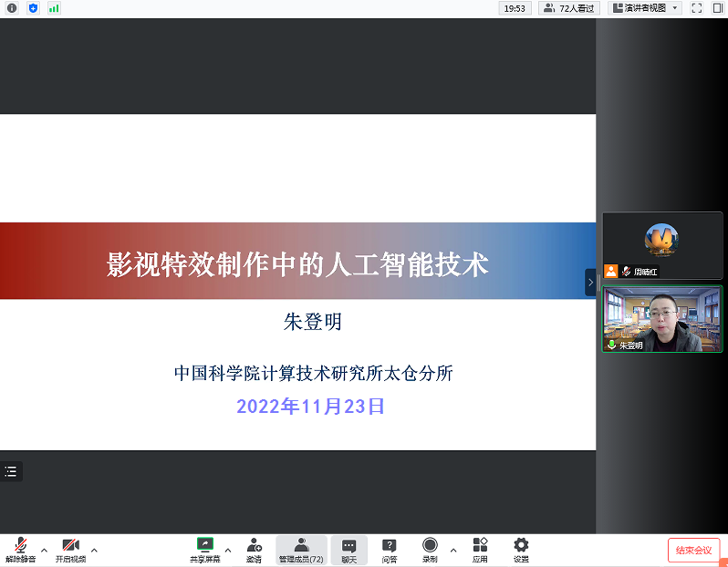Expand recording options arrow next to 录制
Image resolution: width=728 pixels, height=567 pixels.
point(453,551)
